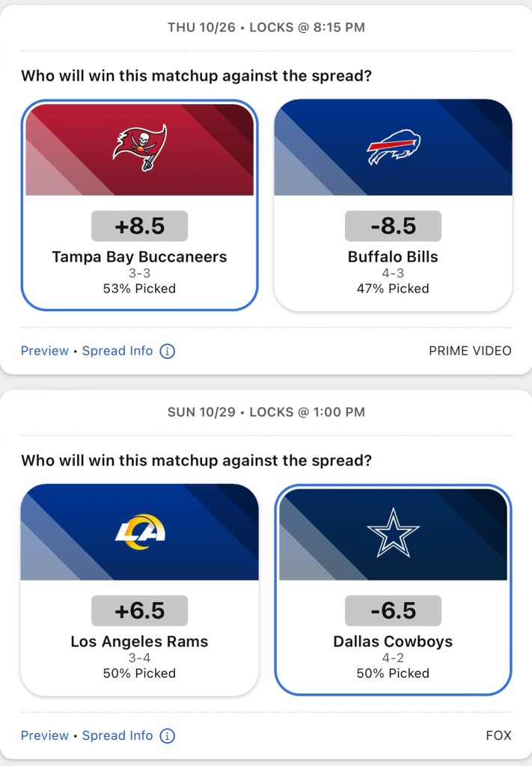Pick Buffalo Bills team name
The height and width of the screenshot is (766, 532).
(393, 257)
